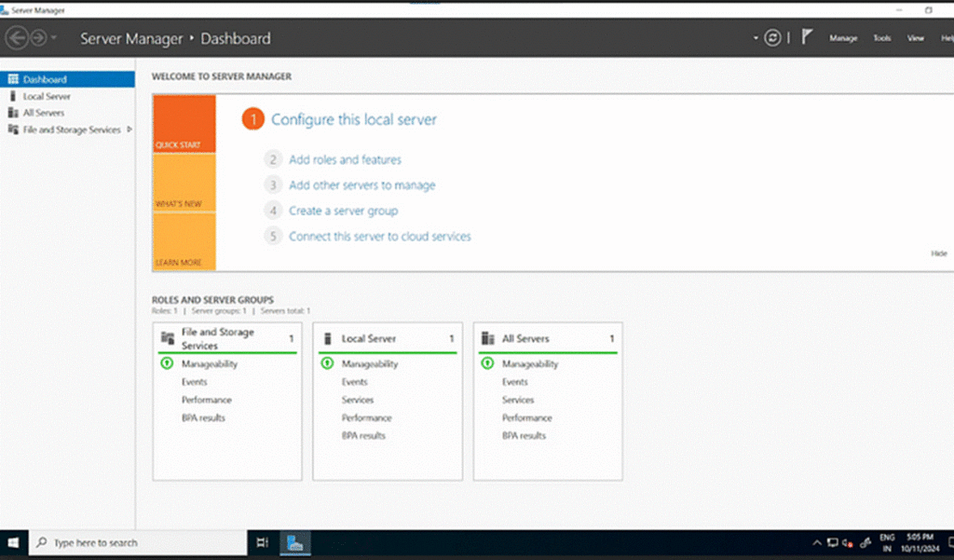Viewport: 954px width, 560px height.
Task: Click the taskbar search box
Action: click(140, 542)
